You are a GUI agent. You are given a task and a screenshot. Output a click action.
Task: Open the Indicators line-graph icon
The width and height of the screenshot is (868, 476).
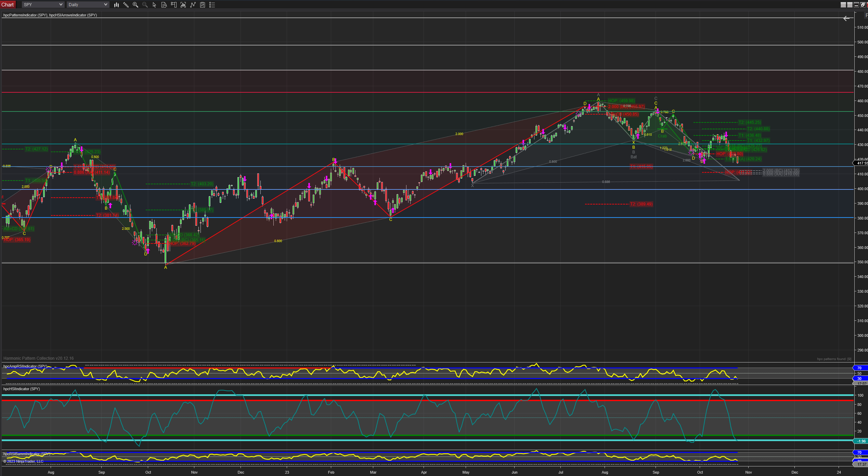[193, 5]
